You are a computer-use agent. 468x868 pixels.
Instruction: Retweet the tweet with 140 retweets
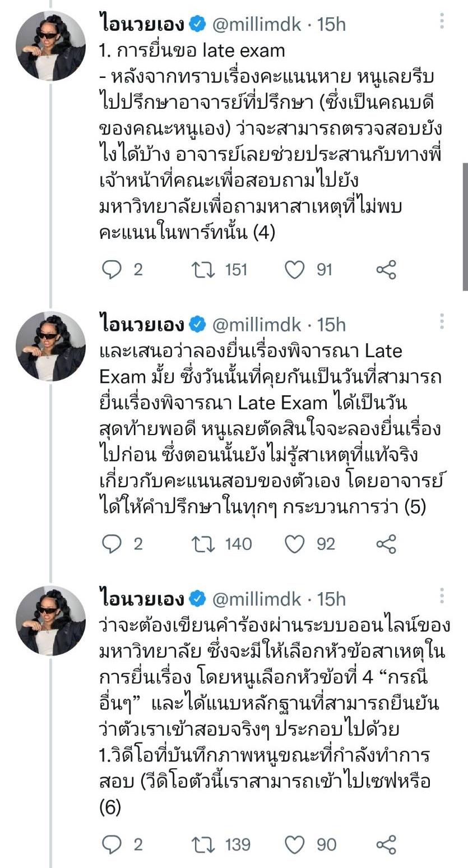(200, 544)
